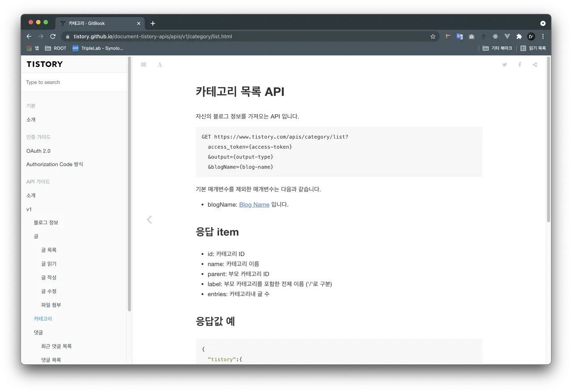Open the React Developer Tools extension
Screen dimensions: 572x392
tap(495, 37)
